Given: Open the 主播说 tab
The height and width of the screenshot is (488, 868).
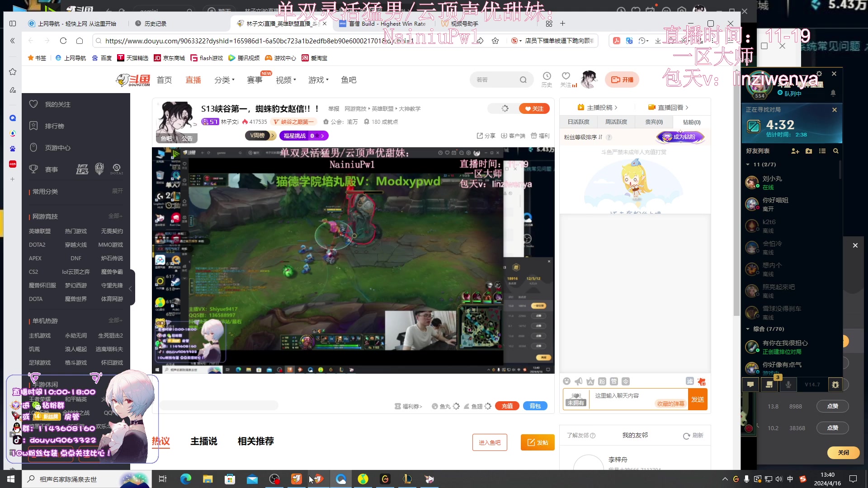Looking at the screenshot, I should [x=204, y=441].
